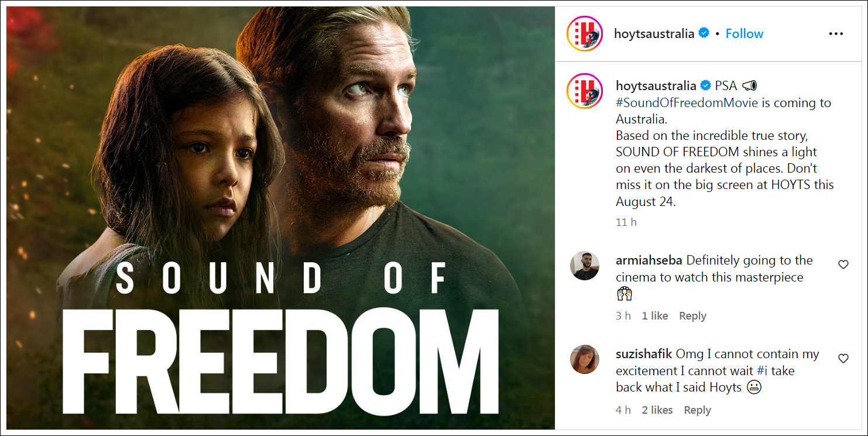Click the hoytsaustralia avatar in post header
This screenshot has height=436, width=868.
tap(585, 34)
